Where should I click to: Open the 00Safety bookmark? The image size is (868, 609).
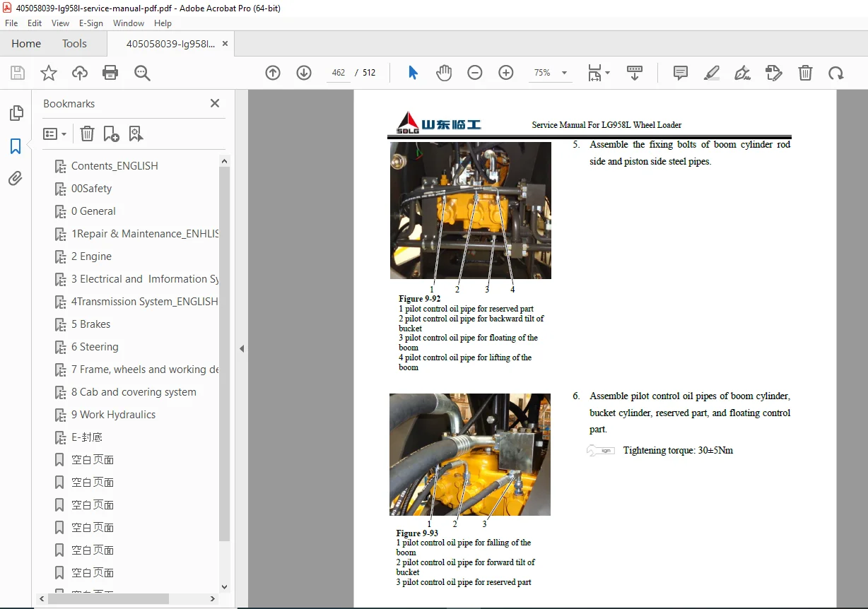point(91,189)
